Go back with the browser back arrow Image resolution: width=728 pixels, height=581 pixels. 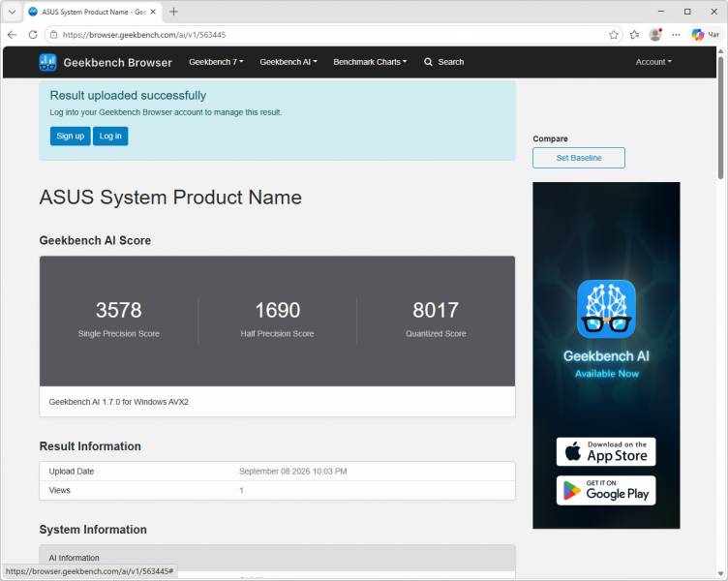[x=12, y=35]
